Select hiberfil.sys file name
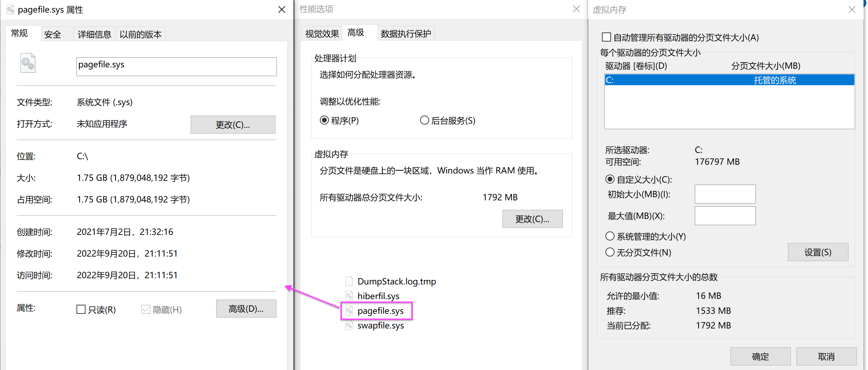Screen dimensions: 868x370 (x=378, y=296)
